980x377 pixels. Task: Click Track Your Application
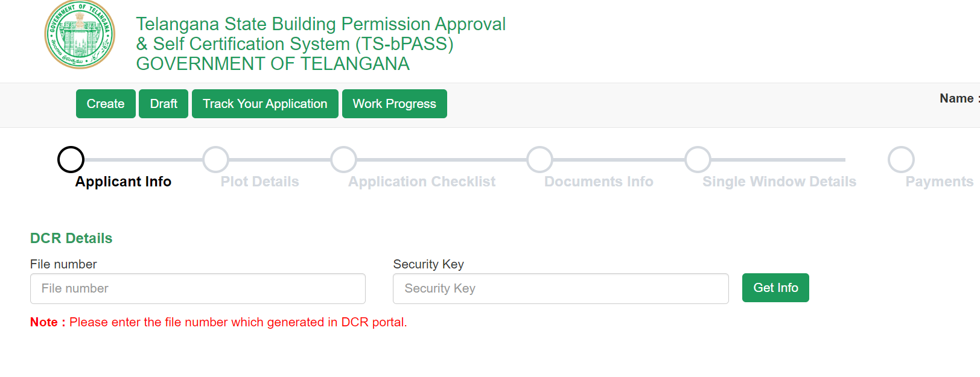(x=264, y=103)
